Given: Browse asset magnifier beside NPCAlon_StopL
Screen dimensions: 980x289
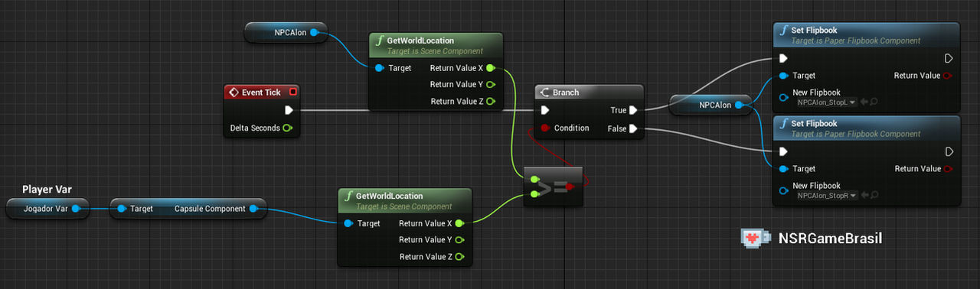Looking at the screenshot, I should point(874,102).
